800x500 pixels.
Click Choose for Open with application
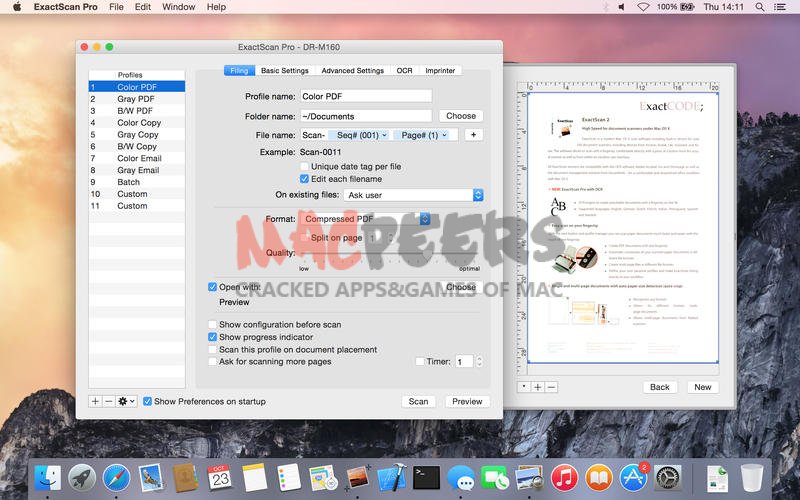[x=461, y=287]
